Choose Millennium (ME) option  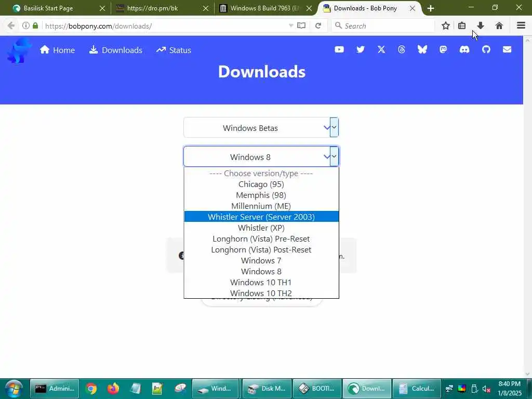tap(261, 206)
